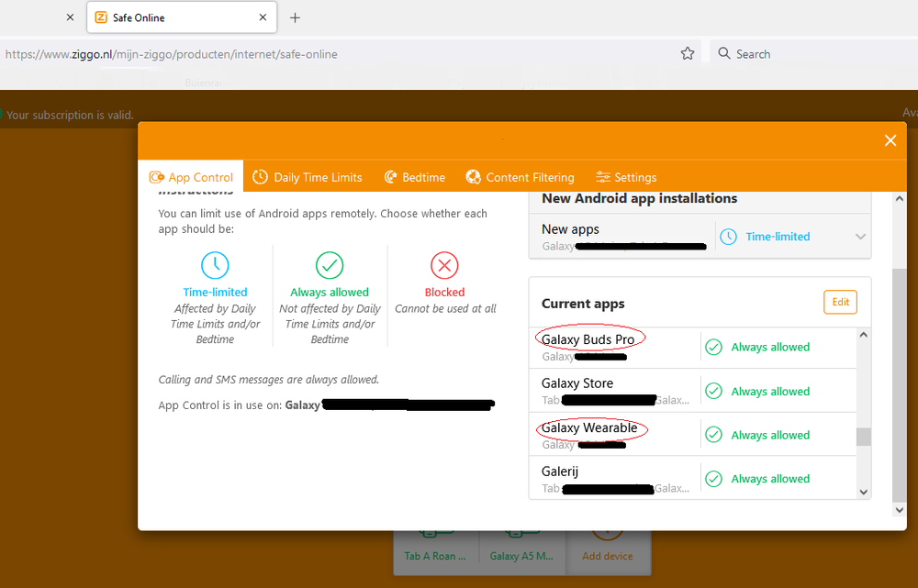Click down arrow of Current apps scrollbar
Screen dimensions: 918x588
pos(864,492)
